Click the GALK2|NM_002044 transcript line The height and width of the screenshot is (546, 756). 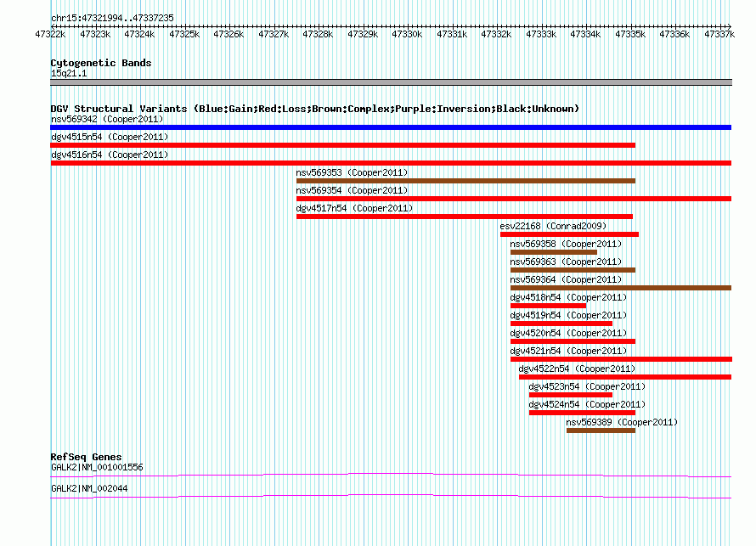pos(391,496)
